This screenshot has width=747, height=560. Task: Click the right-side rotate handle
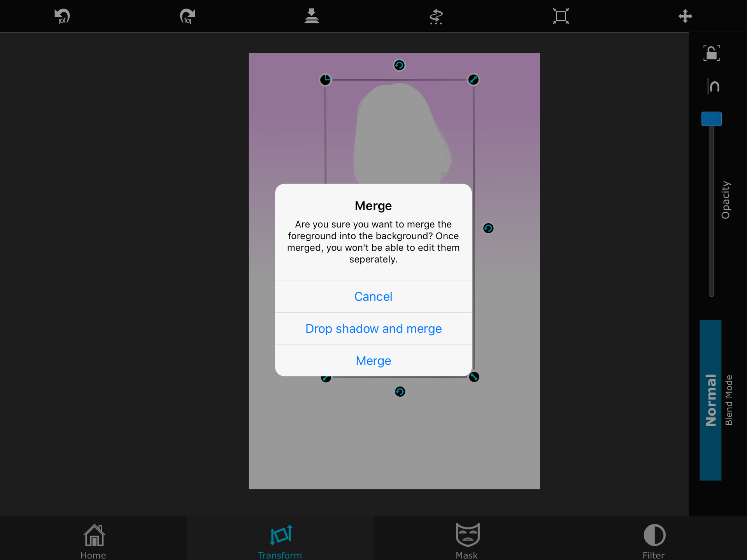(x=488, y=228)
